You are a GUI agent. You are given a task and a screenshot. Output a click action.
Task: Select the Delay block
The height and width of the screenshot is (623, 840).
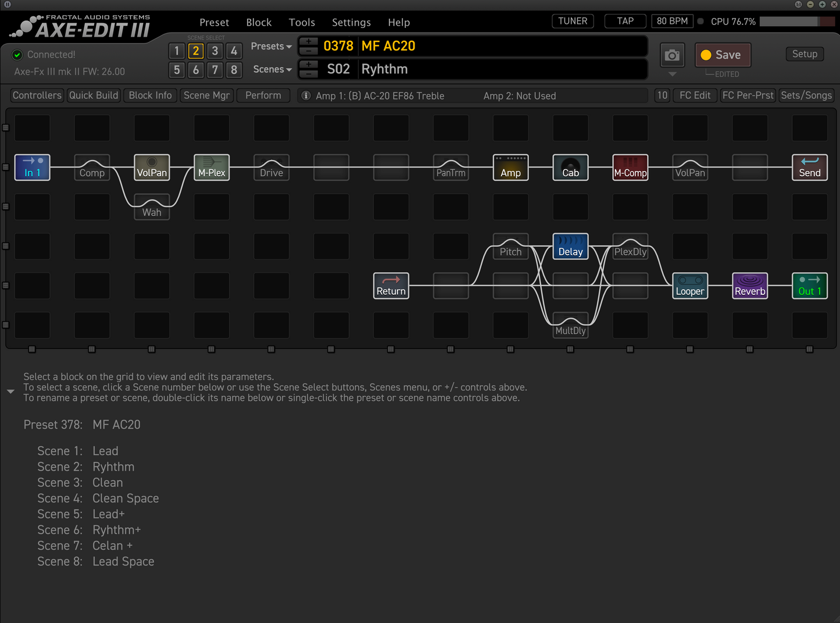point(570,247)
